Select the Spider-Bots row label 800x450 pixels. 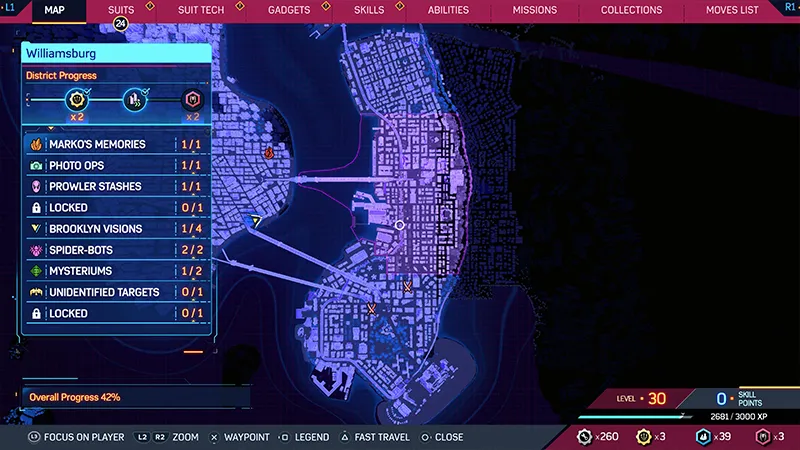pos(81,250)
